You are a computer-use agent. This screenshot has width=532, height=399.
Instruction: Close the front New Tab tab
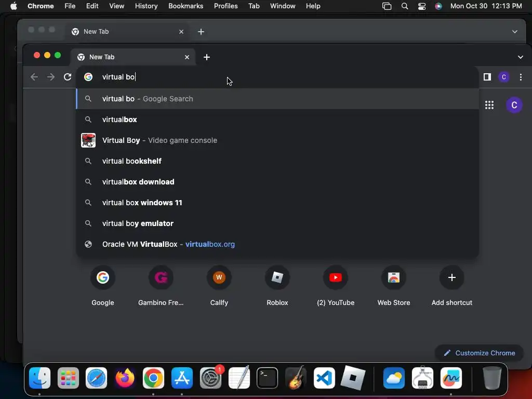[x=187, y=57]
